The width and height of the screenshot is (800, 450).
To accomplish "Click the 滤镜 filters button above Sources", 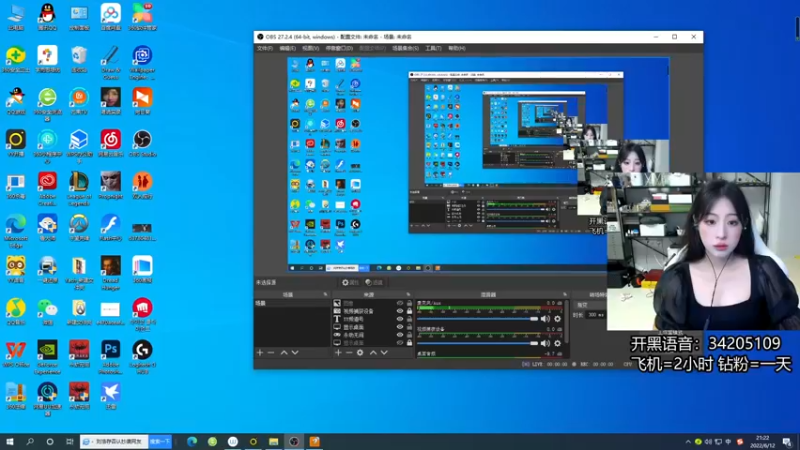I will tap(374, 282).
